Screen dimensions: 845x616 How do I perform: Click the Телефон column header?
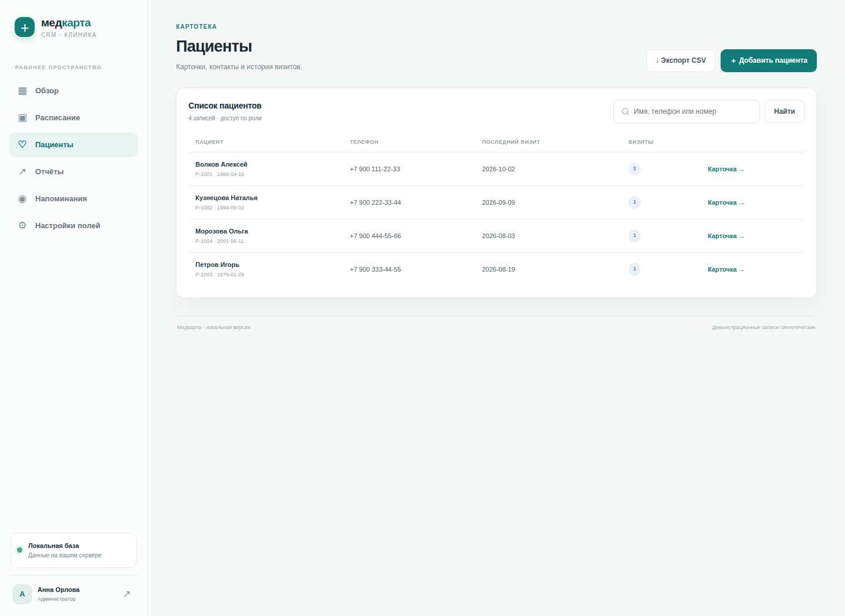point(364,142)
